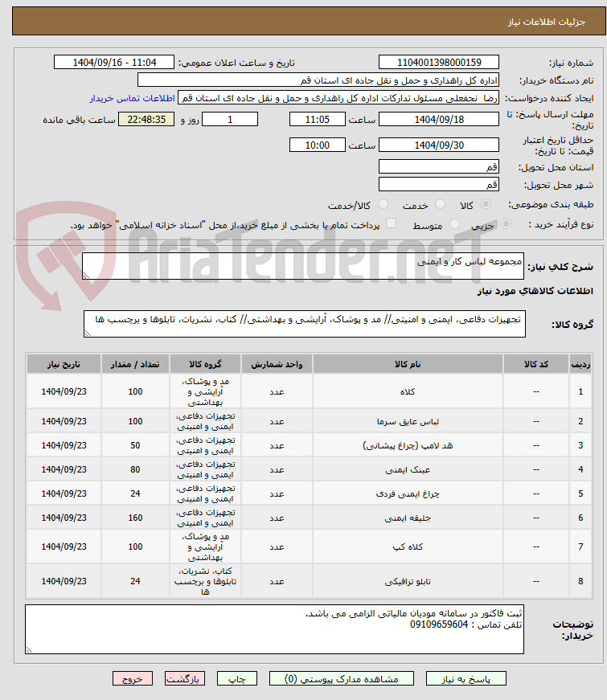Click the هد لامپ (چراغ پیشانی) item name
The height and width of the screenshot is (700, 607).
click(408, 445)
